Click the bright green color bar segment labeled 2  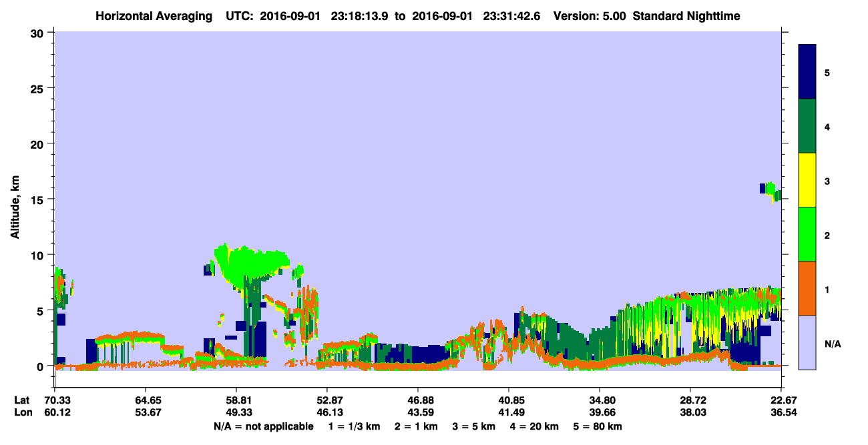coord(807,234)
